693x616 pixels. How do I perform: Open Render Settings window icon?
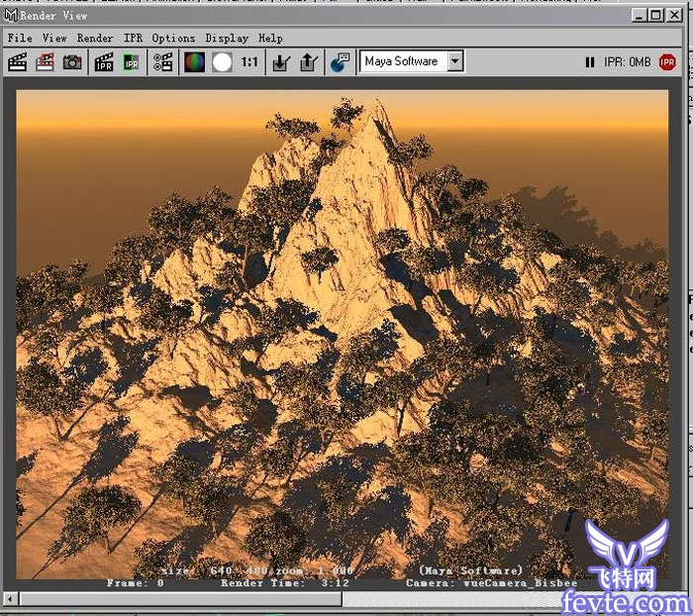[162, 62]
